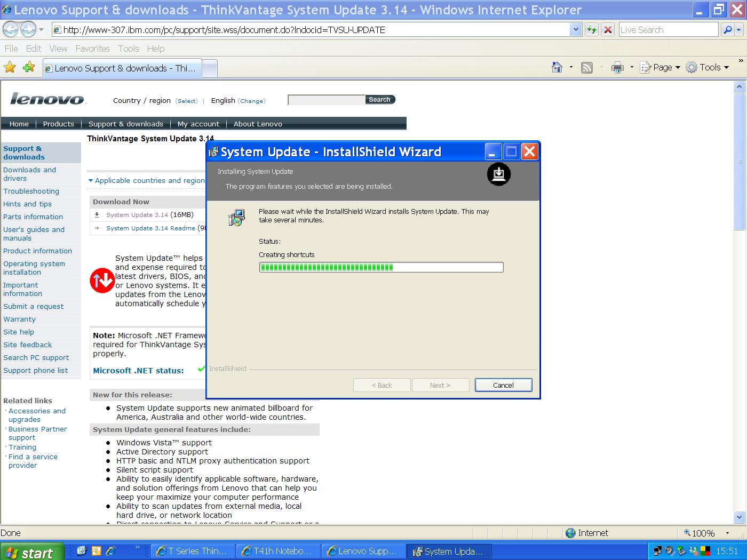
Task: Click in the URL address bar
Action: [x=311, y=30]
